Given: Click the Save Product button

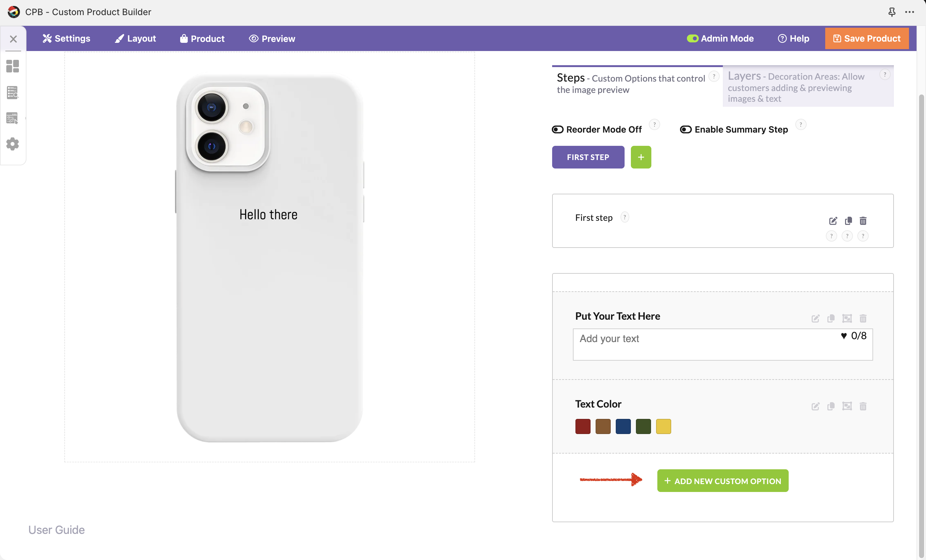Looking at the screenshot, I should 866,39.
